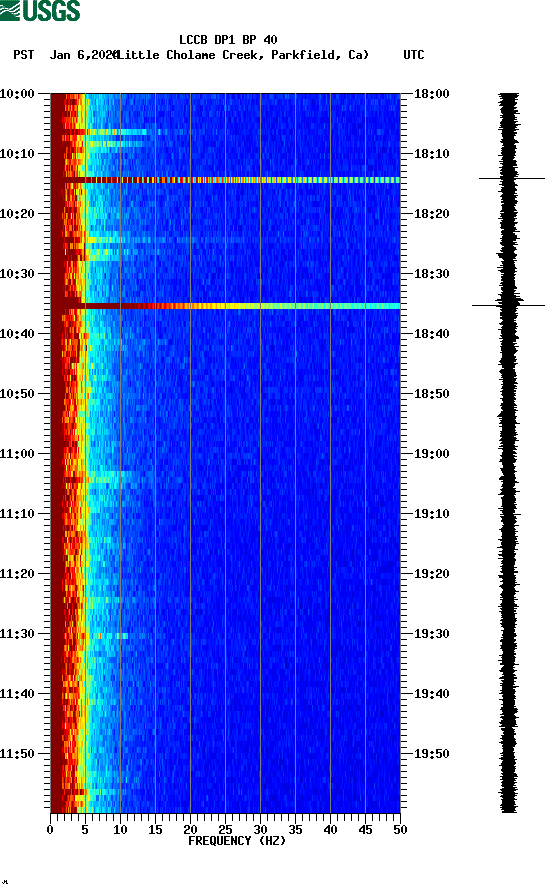Click the 11:50 PST time label
This screenshot has width=552, height=893.
pyautogui.click(x=18, y=753)
